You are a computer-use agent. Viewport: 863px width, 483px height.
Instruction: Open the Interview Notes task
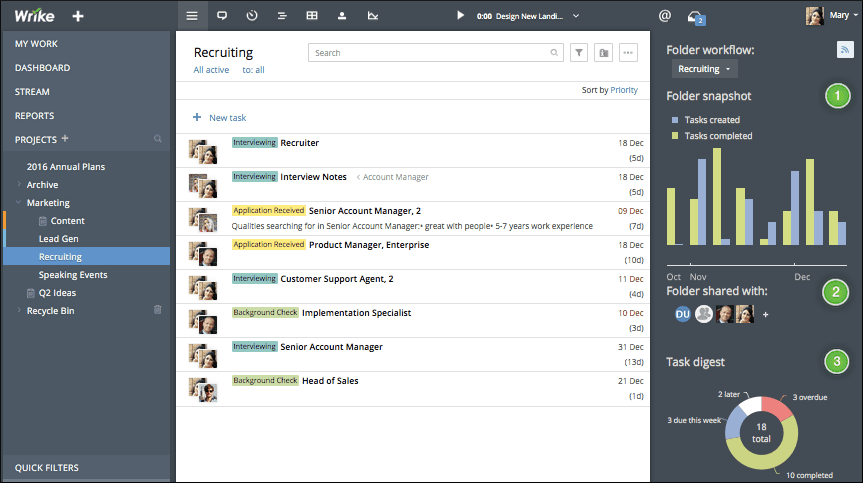click(x=313, y=177)
